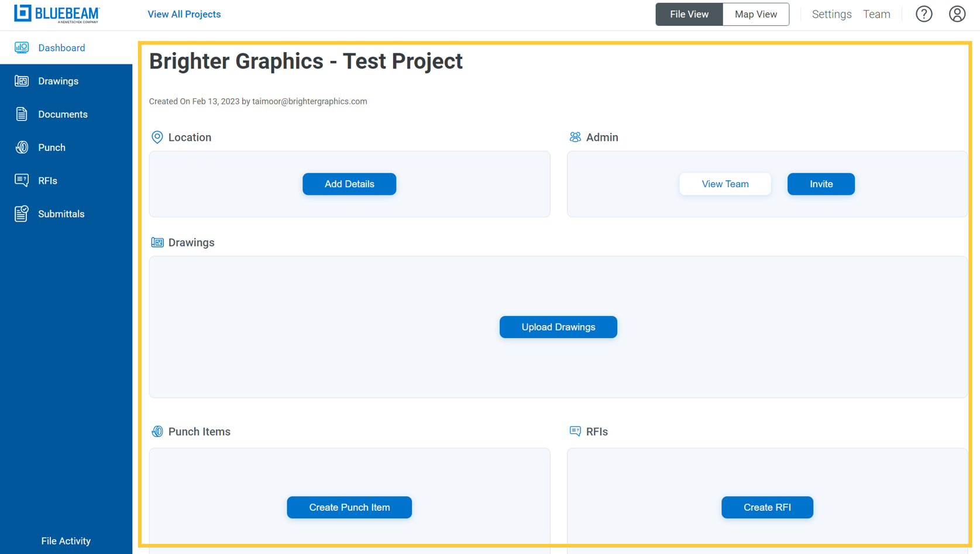
Task: Switch to Map View
Action: click(x=755, y=13)
